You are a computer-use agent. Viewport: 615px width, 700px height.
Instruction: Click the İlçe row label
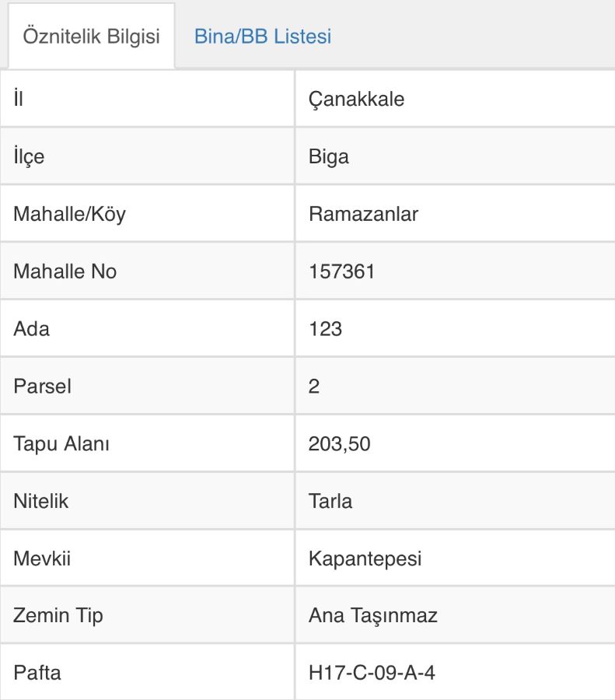[x=29, y=156]
